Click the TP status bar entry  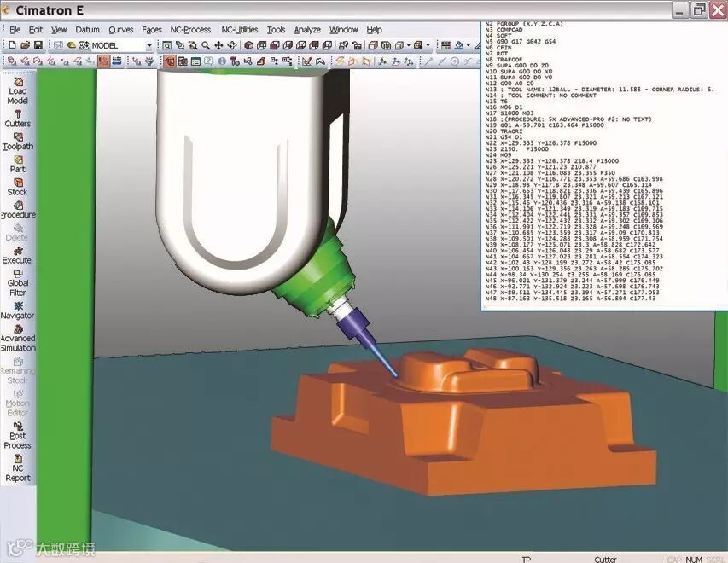click(x=526, y=559)
